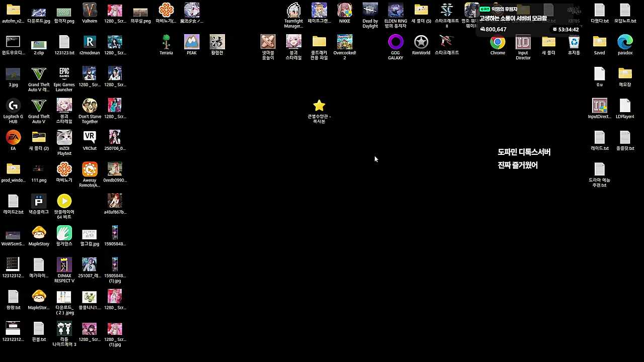Select the 123123.txt text file
This screenshot has height=362, width=644.
64,42
